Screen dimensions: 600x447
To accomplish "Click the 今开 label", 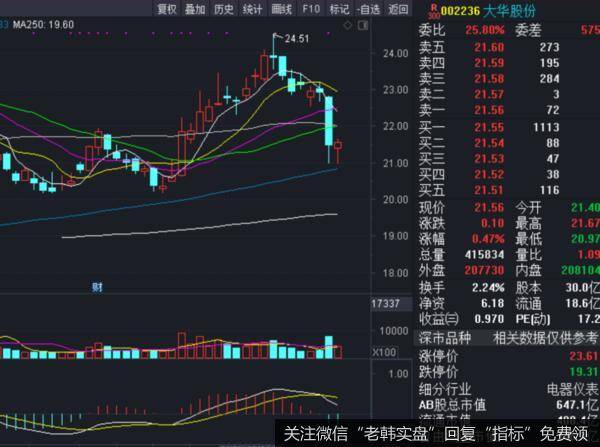I will (528, 208).
